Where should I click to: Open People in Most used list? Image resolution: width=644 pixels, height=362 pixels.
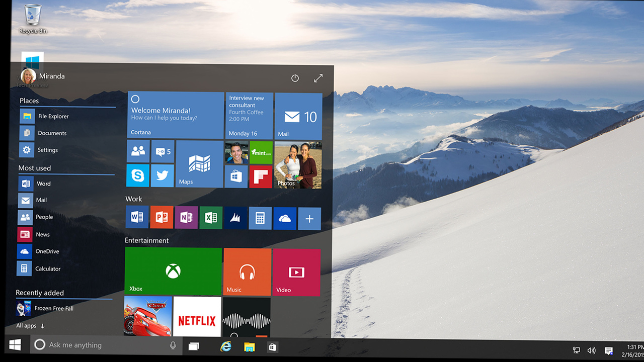pos(66,217)
